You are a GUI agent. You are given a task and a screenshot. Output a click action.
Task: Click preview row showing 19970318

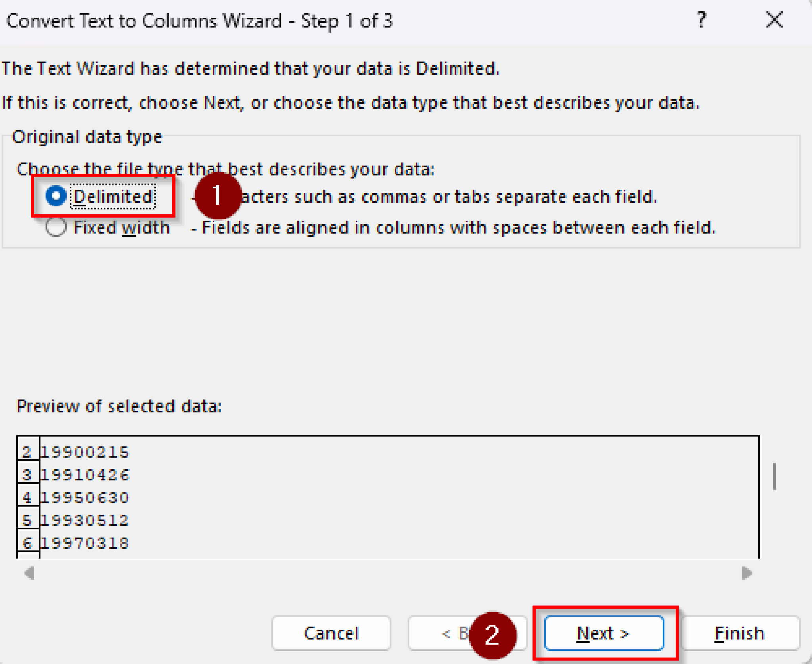[x=85, y=542]
